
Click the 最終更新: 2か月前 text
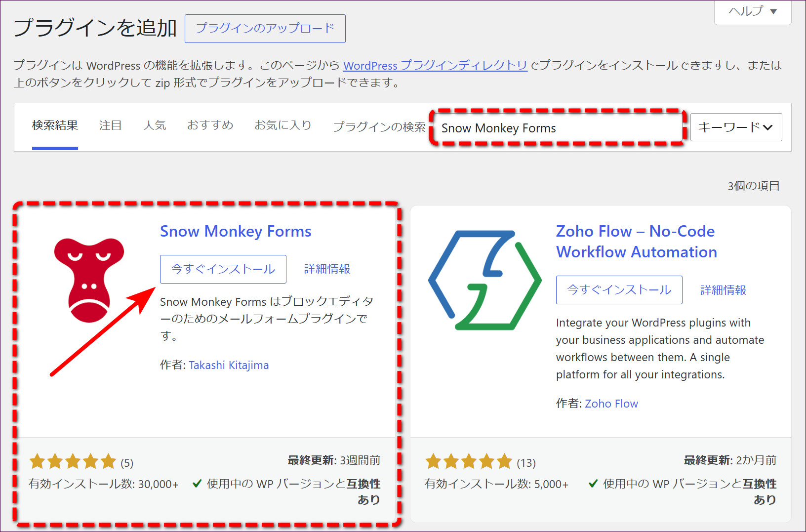coord(730,460)
